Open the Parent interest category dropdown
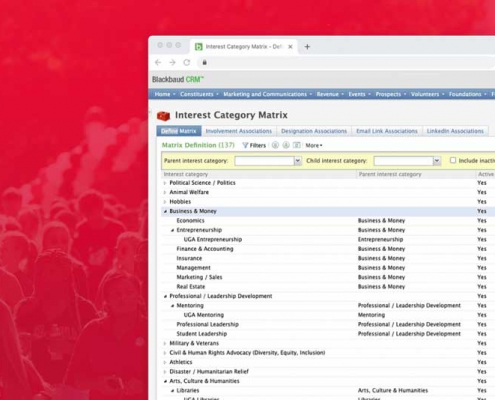Viewport: 495px width, 400px height. coord(298,161)
